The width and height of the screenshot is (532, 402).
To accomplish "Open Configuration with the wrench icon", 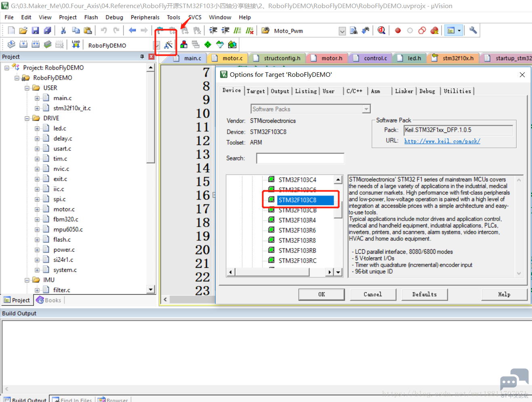I will pos(473,30).
